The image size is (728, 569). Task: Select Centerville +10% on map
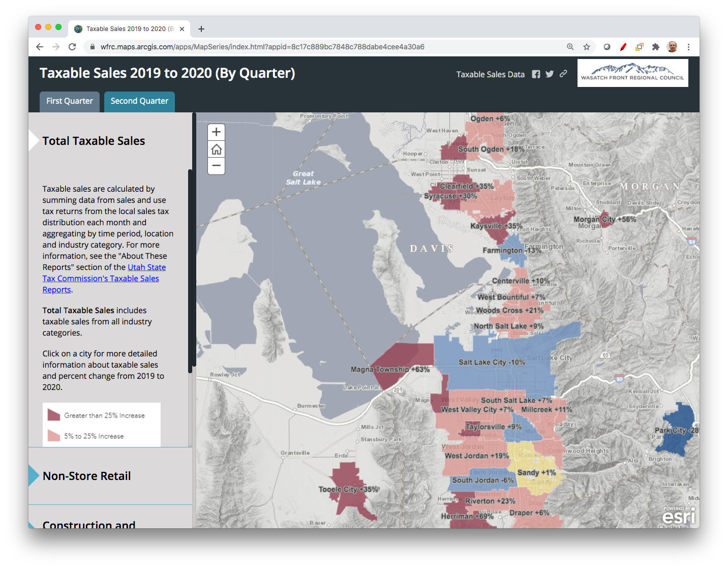tap(521, 281)
